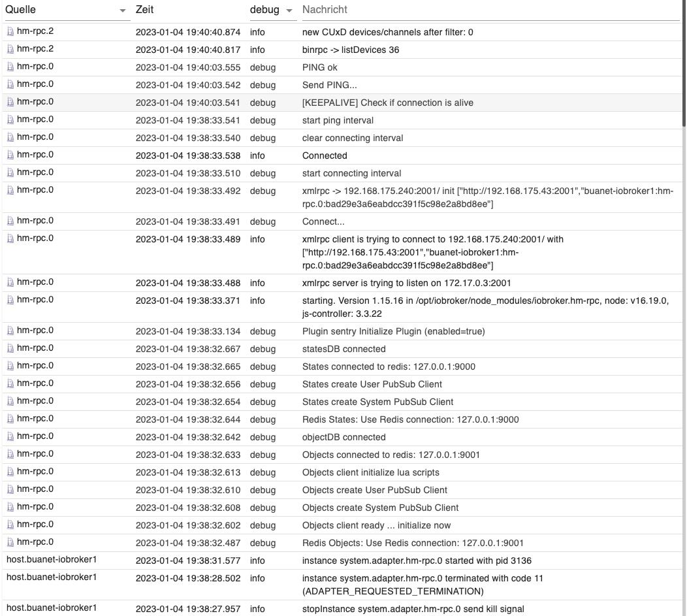
Task: Click the icon beside 'start ping interval' entry
Action: coord(10,120)
